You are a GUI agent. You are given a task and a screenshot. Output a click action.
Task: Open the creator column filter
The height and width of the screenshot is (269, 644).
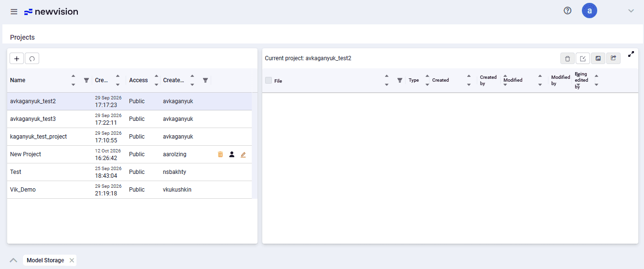205,80
